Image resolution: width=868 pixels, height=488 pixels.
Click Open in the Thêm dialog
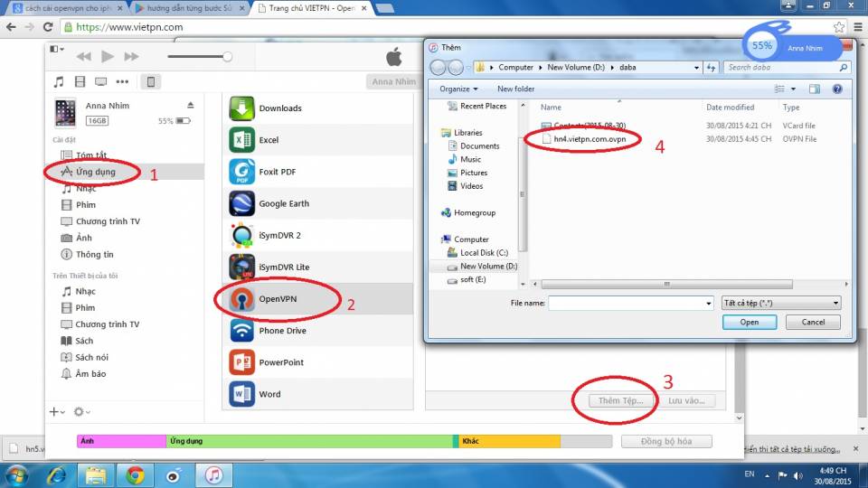750,322
